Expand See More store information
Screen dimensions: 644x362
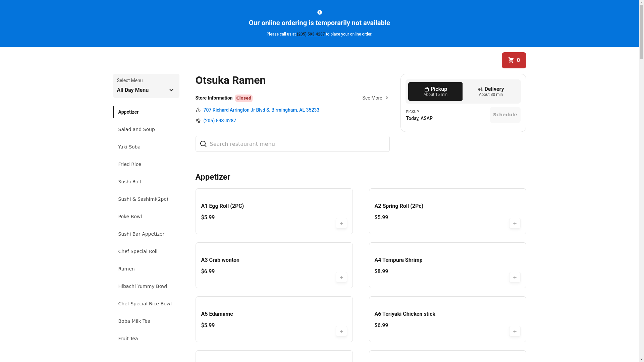375,98
